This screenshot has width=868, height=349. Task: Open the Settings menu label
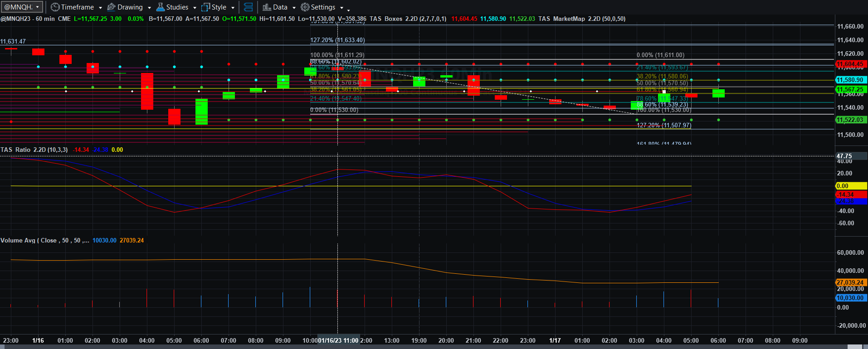tap(323, 7)
